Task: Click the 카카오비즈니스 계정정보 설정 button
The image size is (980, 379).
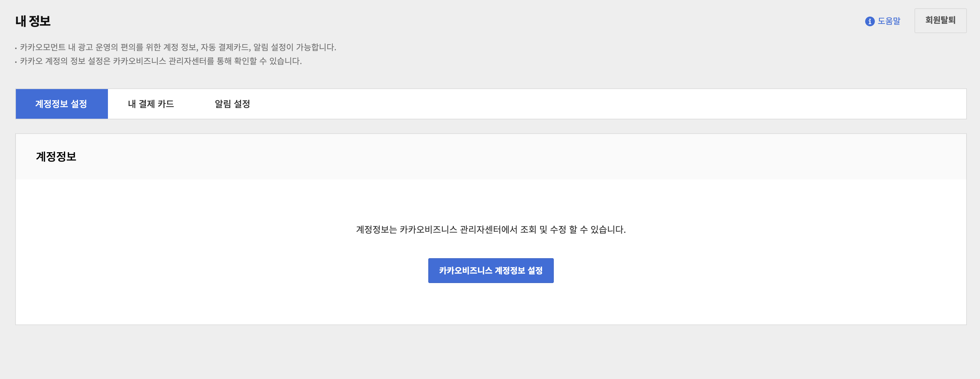Action: 490,270
